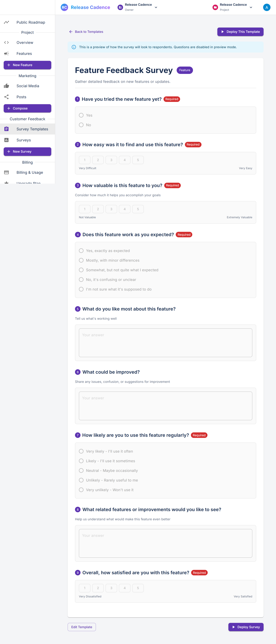Click the Surveys bar-chart icon

click(6, 140)
